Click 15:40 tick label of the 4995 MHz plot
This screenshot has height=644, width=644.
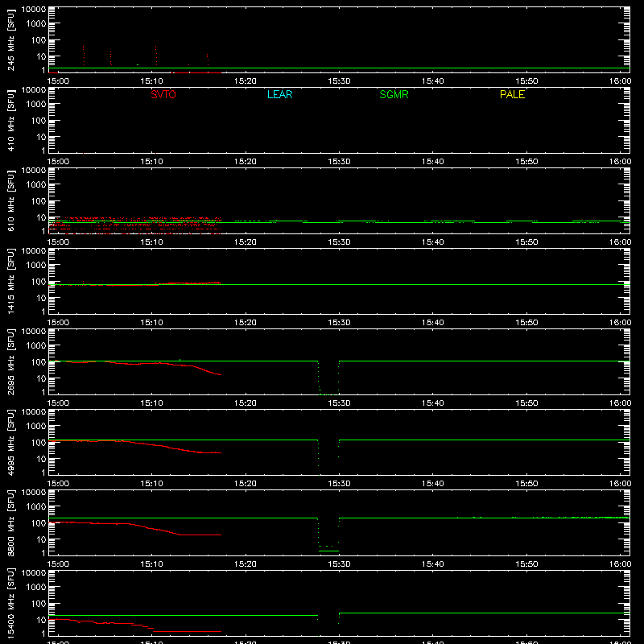tap(433, 484)
